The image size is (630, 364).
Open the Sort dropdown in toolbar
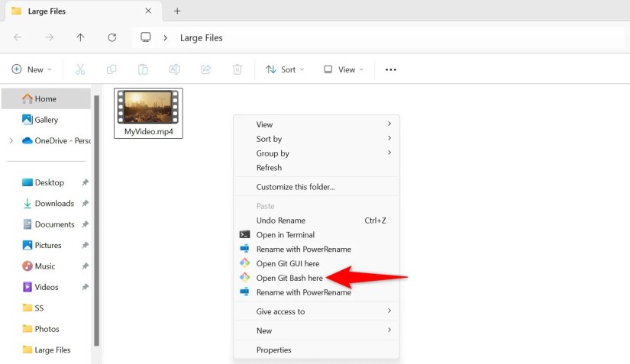[x=285, y=69]
